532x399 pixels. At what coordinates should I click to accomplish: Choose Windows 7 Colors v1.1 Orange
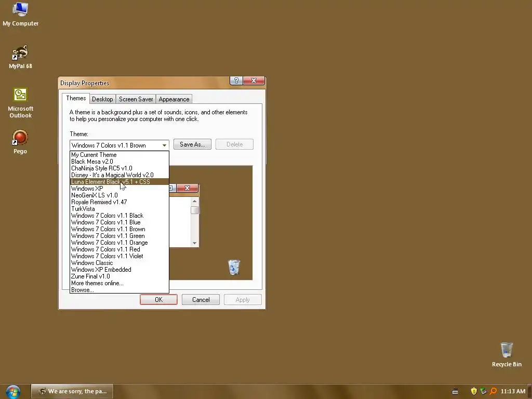119,243
